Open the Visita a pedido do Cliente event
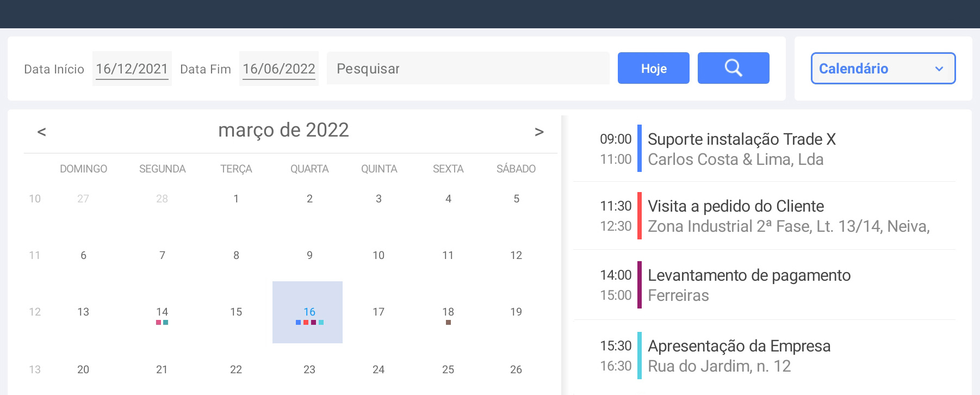Image resolution: width=980 pixels, height=395 pixels. coord(736,206)
